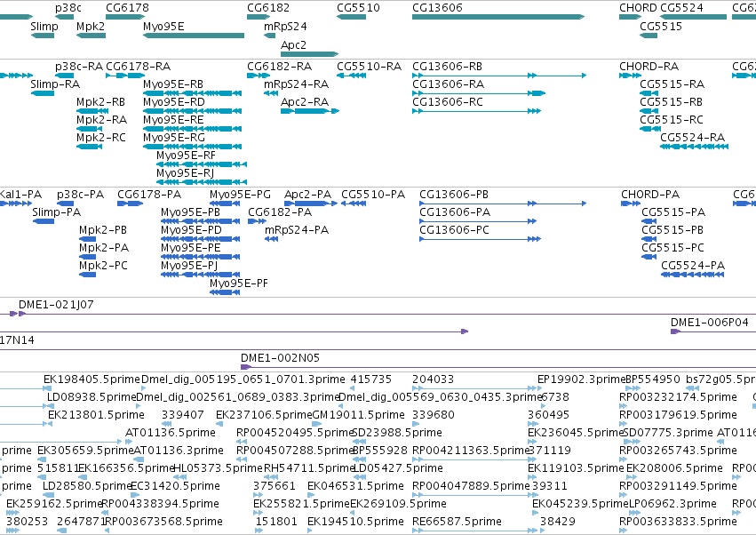756x535 pixels.
Task: Click the EK046531.5prime EST label
Action: pos(355,486)
